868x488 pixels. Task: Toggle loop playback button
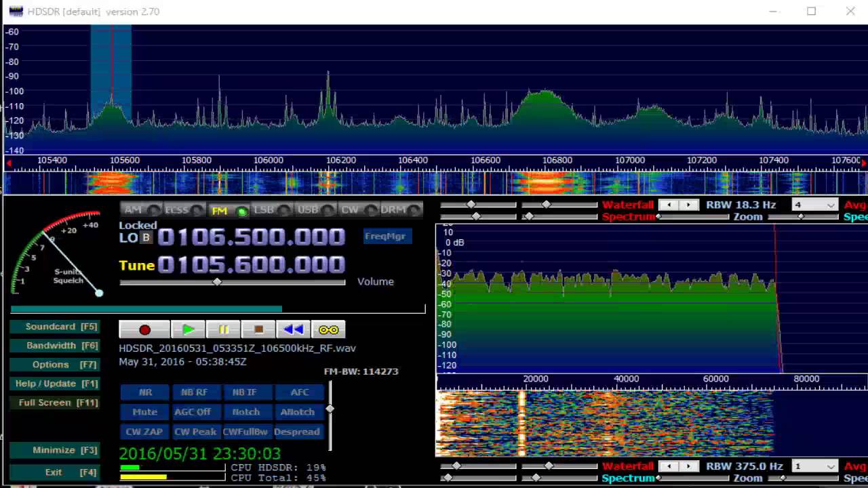pos(328,329)
